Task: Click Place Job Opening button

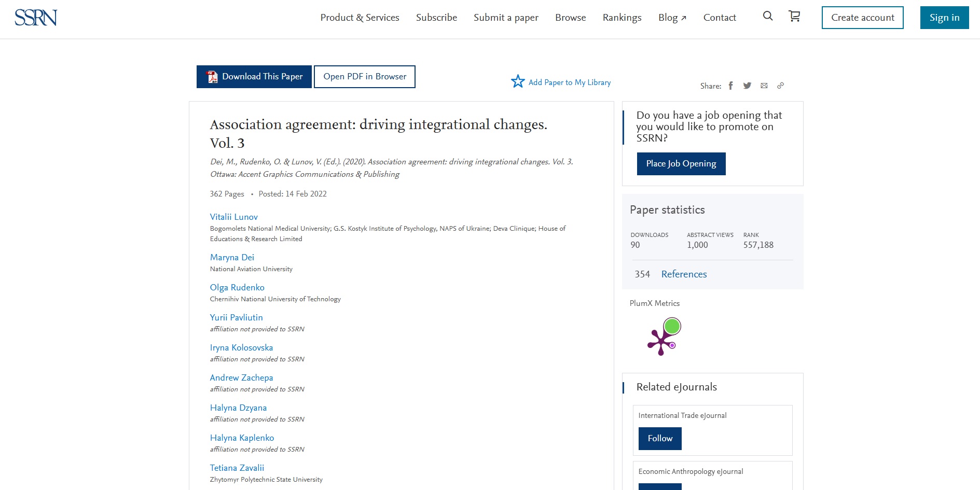Action: 681,164
